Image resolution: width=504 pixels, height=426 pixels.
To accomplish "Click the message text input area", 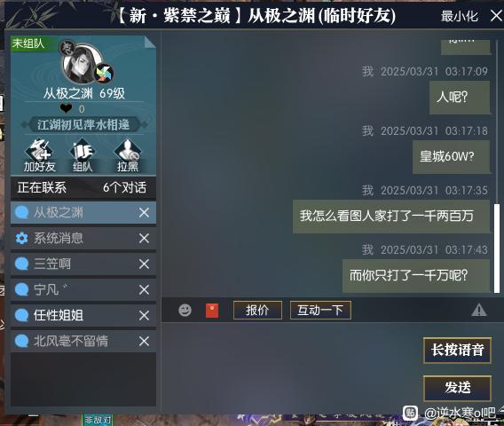I will [x=291, y=365].
